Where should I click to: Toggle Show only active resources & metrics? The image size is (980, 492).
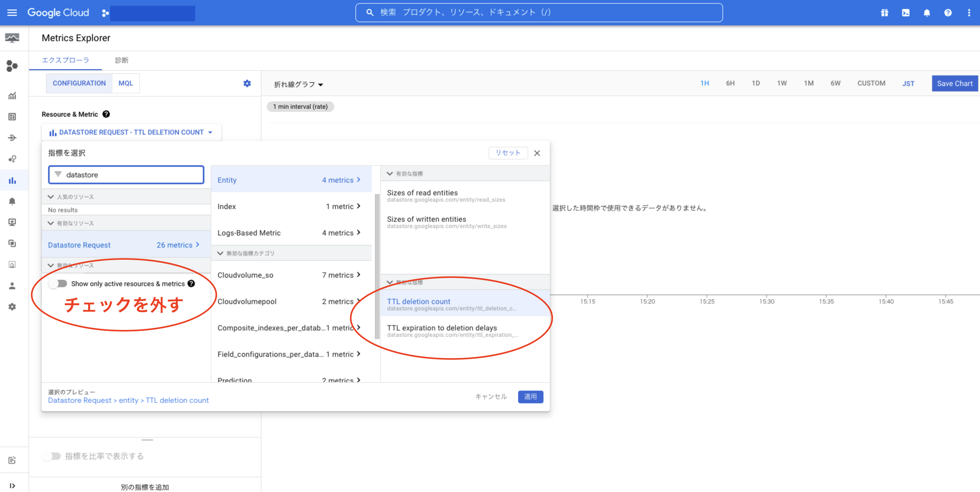pos(58,284)
